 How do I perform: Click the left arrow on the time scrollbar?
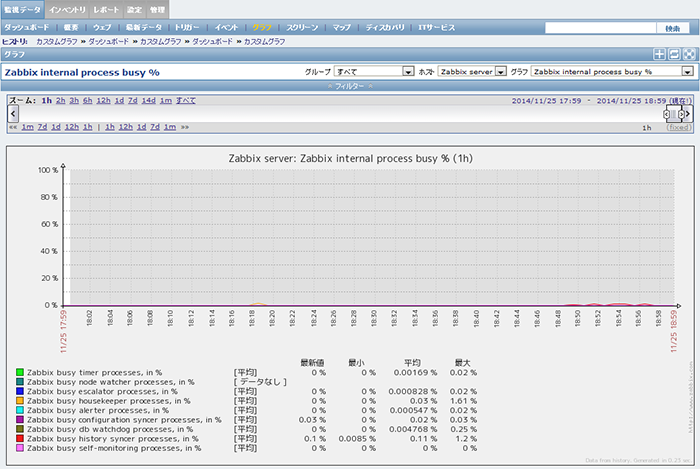[x=11, y=114]
